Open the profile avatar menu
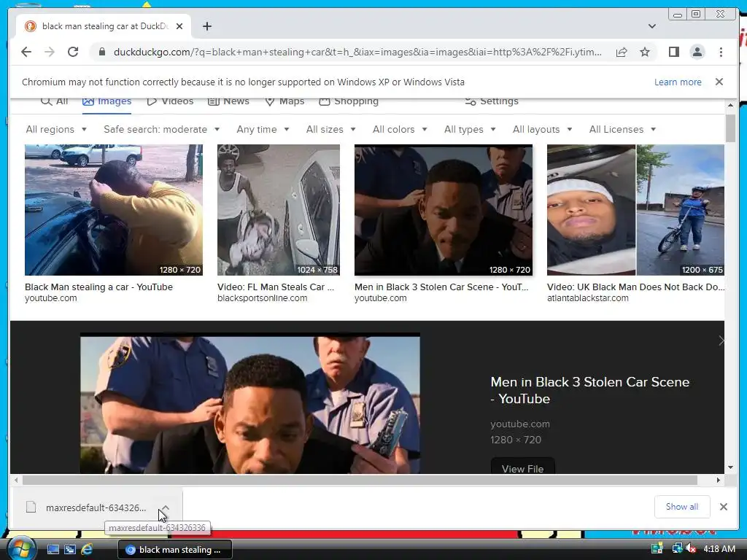Viewport: 747px width, 560px height. tap(697, 52)
